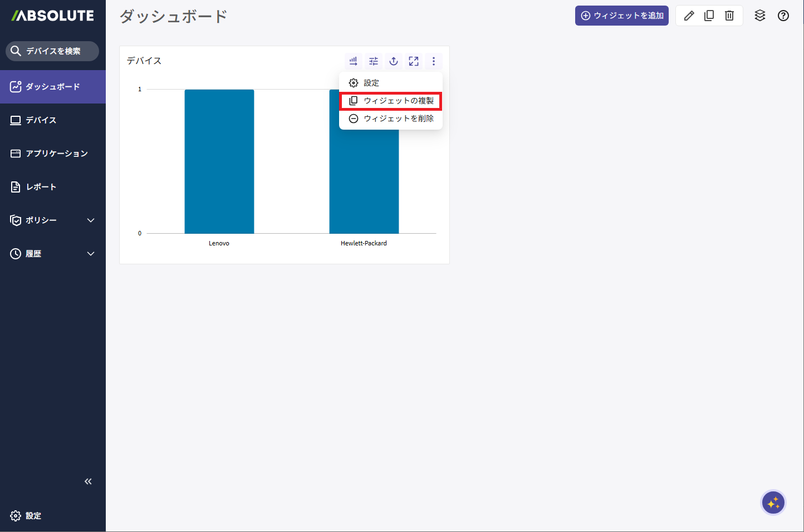The width and height of the screenshot is (804, 532).
Task: Expand the ポリシー menu chevron
Action: pyautogui.click(x=91, y=220)
